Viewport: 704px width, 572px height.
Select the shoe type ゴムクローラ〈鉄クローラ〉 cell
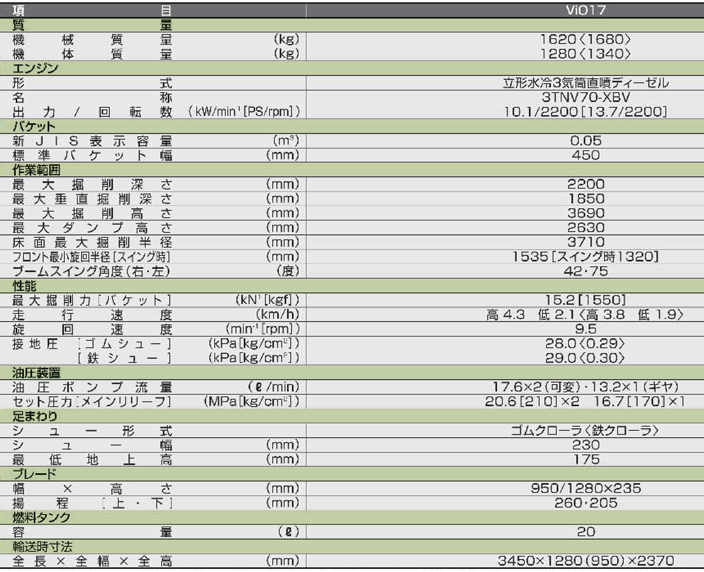586,430
